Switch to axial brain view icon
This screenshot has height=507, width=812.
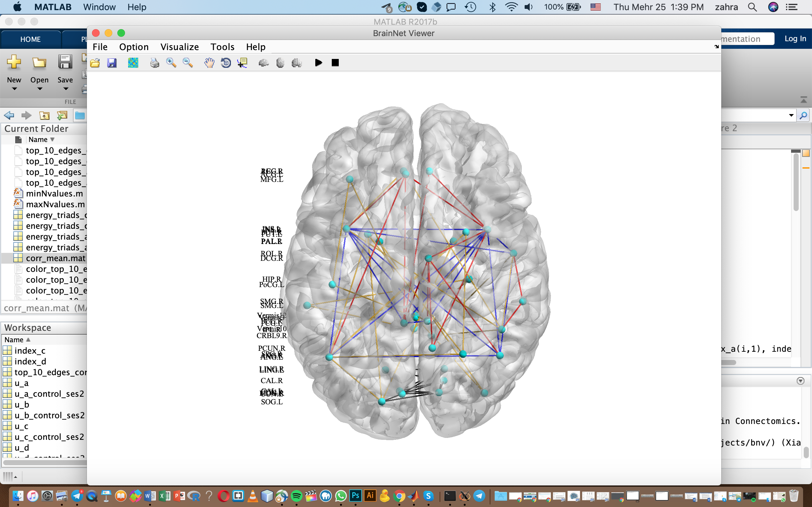[280, 63]
